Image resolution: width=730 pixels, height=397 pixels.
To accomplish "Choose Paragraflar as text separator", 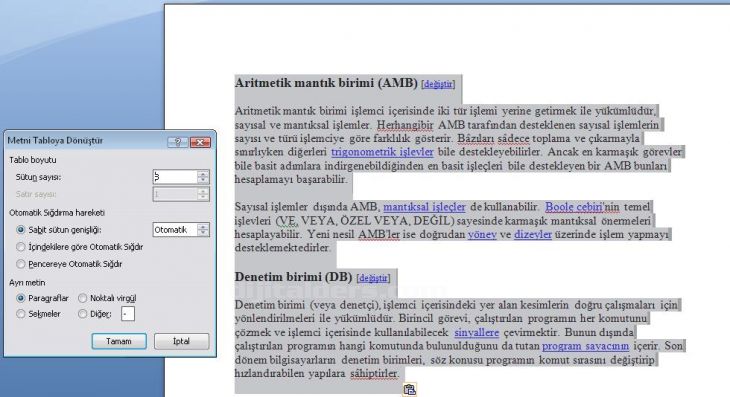I will pos(20,298).
